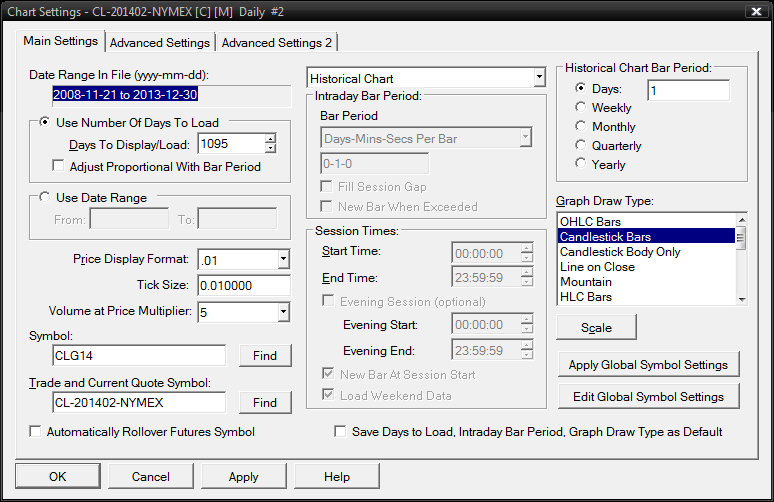774x502 pixels.
Task: Select Line on Close draw type
Action: [x=646, y=267]
